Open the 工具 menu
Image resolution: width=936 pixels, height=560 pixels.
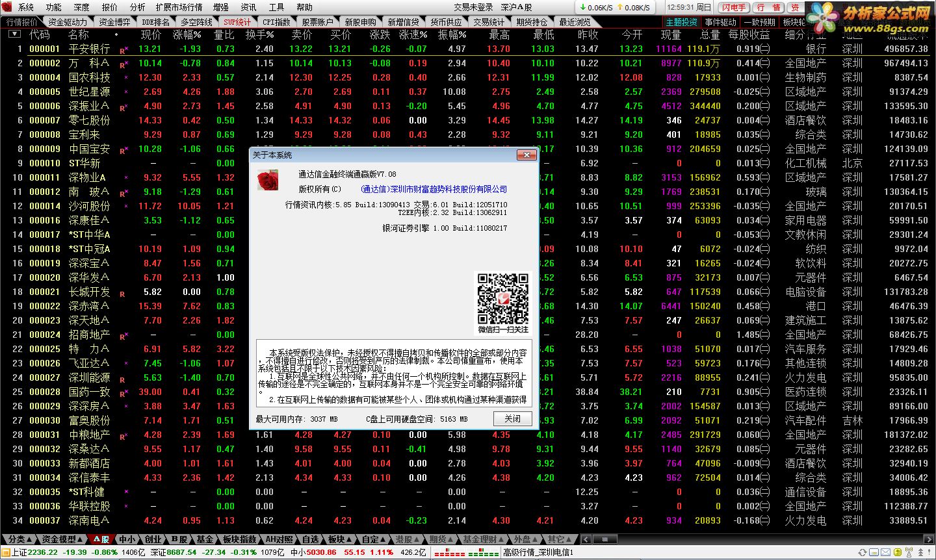pyautogui.click(x=276, y=7)
